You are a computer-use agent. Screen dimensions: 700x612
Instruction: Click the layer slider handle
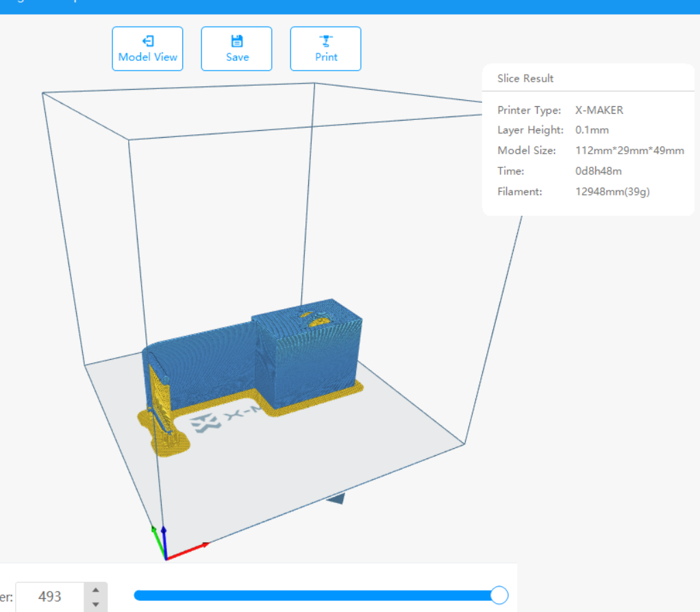tap(499, 595)
